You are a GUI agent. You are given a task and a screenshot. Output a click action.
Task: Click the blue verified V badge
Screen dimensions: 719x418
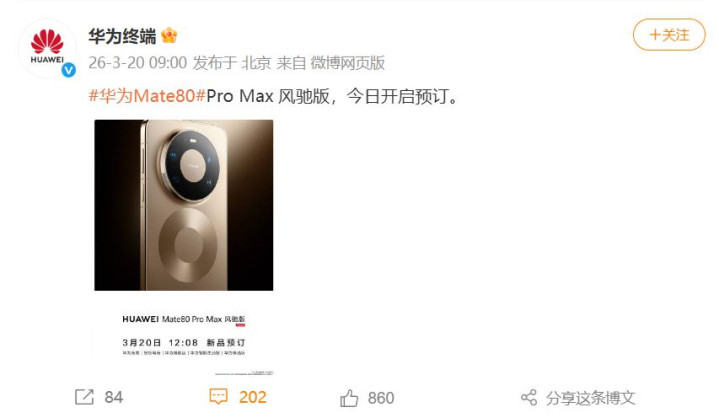coord(68,70)
